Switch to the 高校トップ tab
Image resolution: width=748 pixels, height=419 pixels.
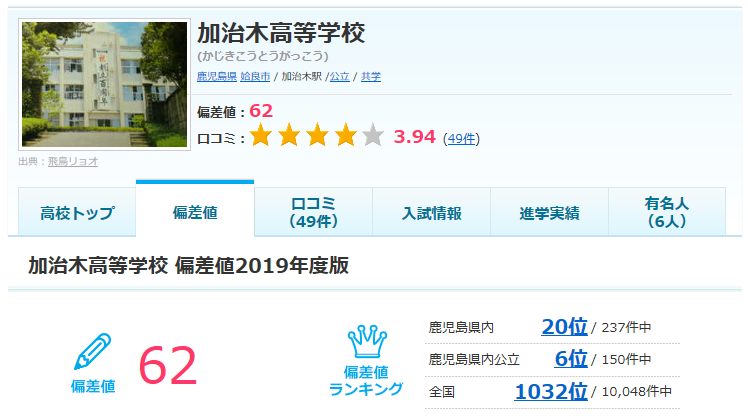[x=77, y=212]
